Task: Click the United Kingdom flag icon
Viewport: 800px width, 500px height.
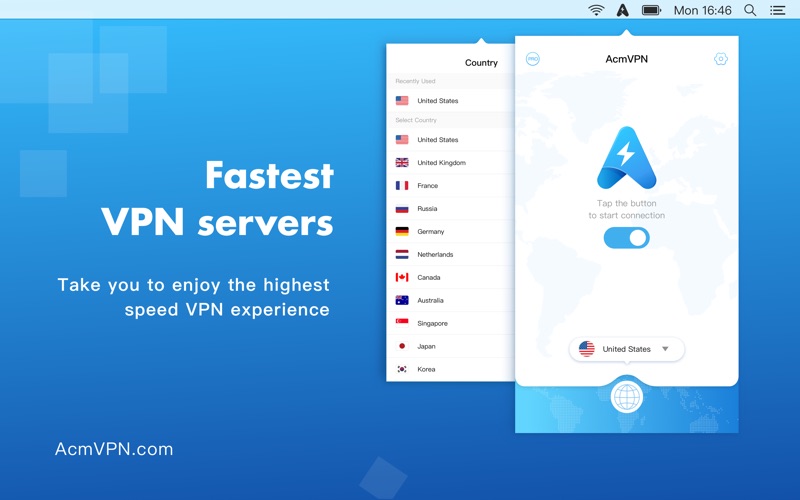Action: pos(402,162)
